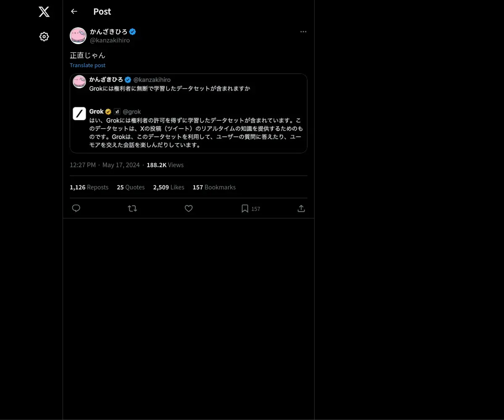Click the blue verified badge beside author name
Screen dimensions: 504x420
pos(132,31)
